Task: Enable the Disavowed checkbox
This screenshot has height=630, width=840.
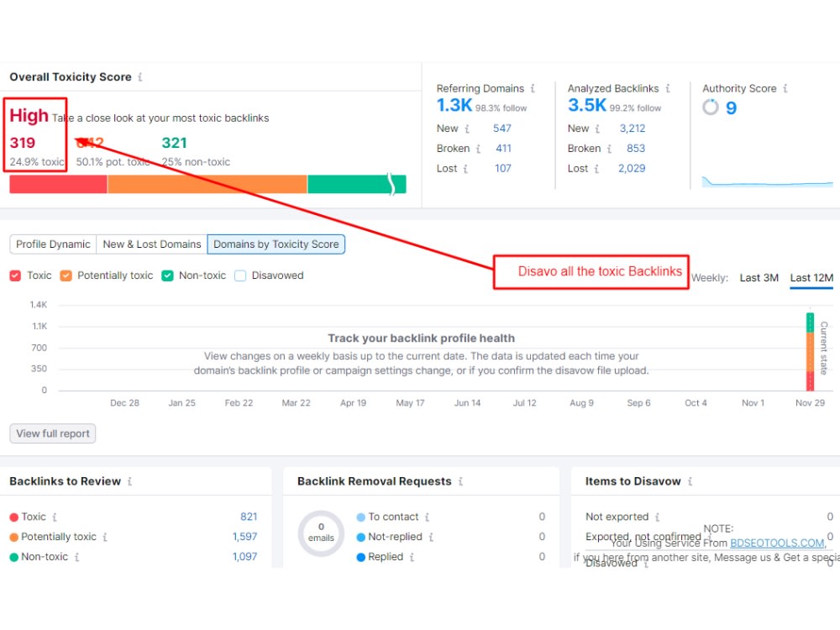Action: pyautogui.click(x=240, y=276)
